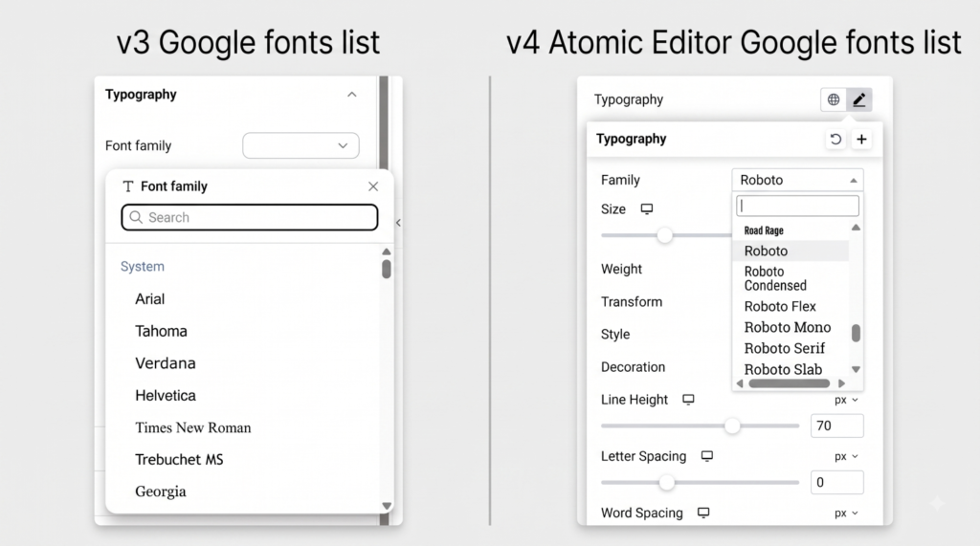The image size is (980, 546).
Task: Click the v4 font list vertical scrollbar thumb
Action: (x=856, y=333)
